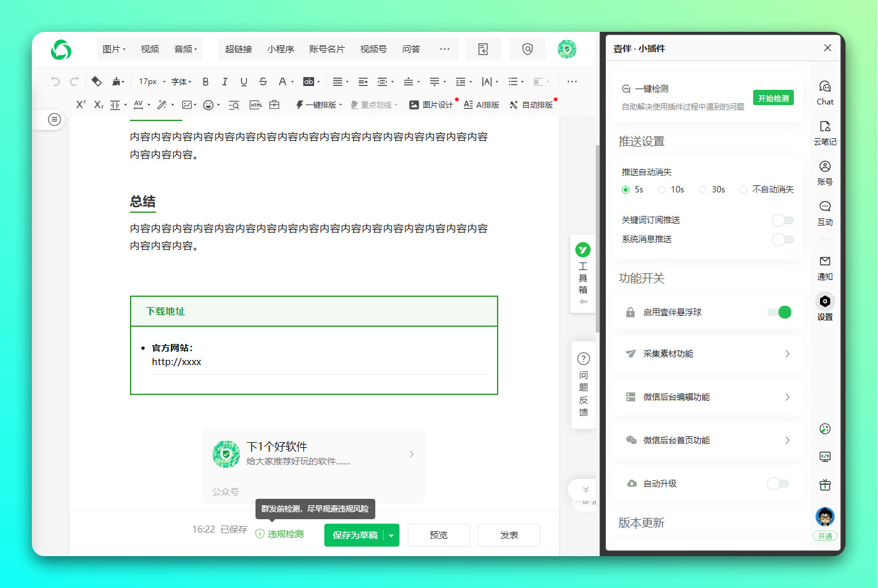Apply superscript formatting
The width and height of the screenshot is (878, 588).
[x=80, y=104]
